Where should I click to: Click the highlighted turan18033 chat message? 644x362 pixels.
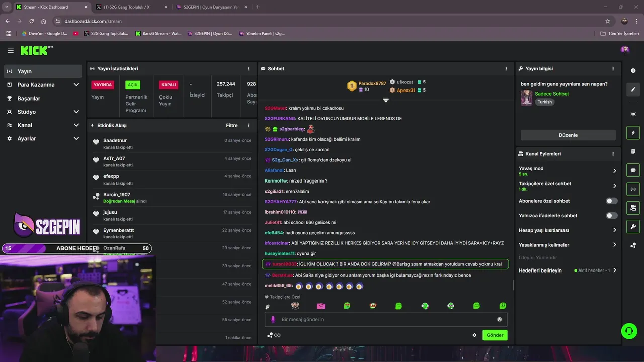[385, 264]
